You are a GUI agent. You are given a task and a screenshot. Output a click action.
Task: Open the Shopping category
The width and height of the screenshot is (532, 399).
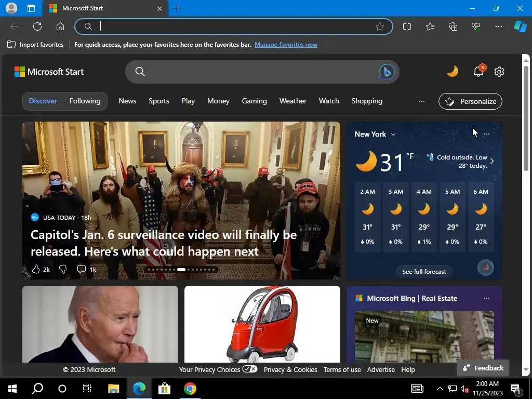(x=367, y=101)
